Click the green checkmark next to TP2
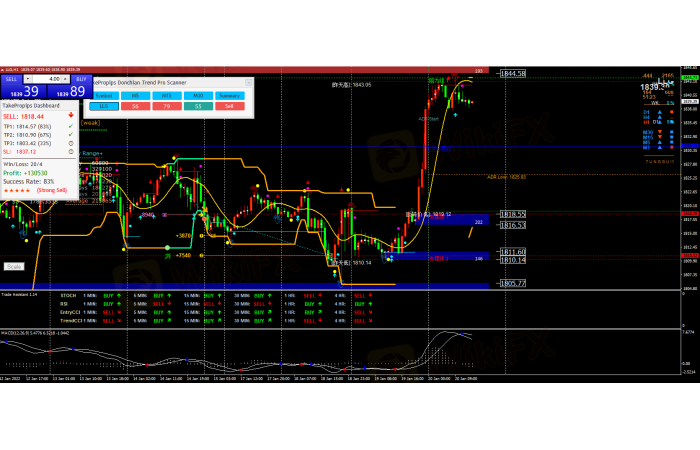The image size is (700, 450). coord(70,135)
